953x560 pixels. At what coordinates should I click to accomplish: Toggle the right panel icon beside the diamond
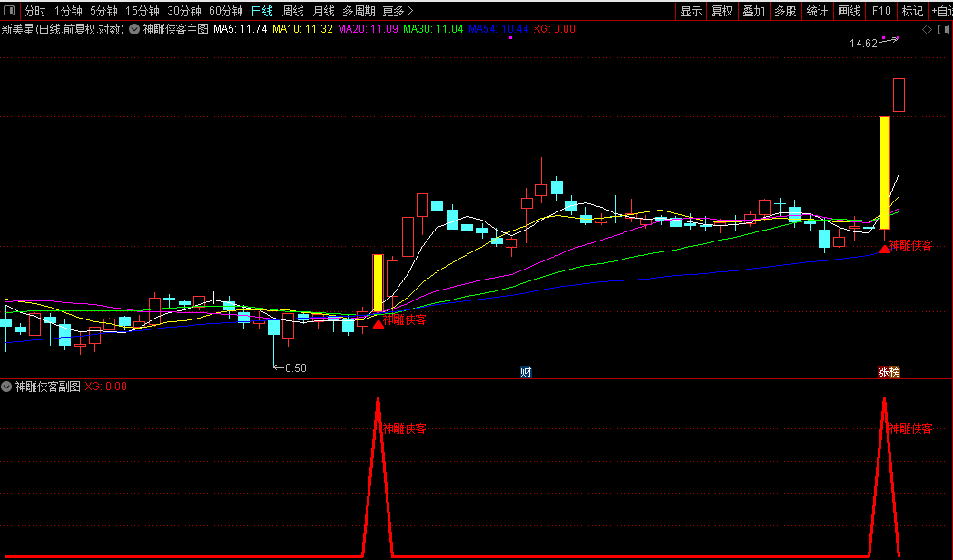pos(944,29)
